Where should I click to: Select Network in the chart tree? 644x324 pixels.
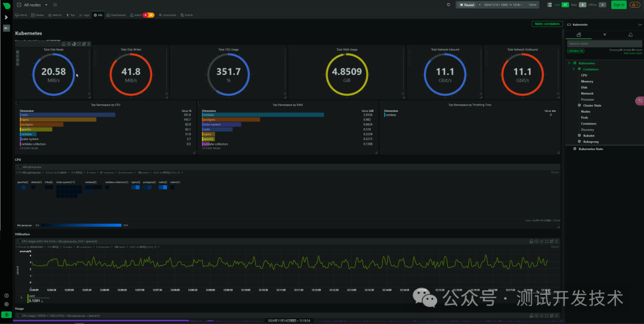click(x=587, y=94)
